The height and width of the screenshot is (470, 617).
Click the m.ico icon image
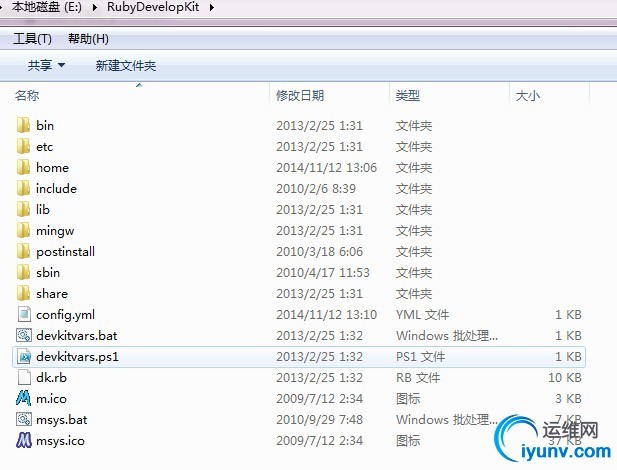(x=23, y=398)
